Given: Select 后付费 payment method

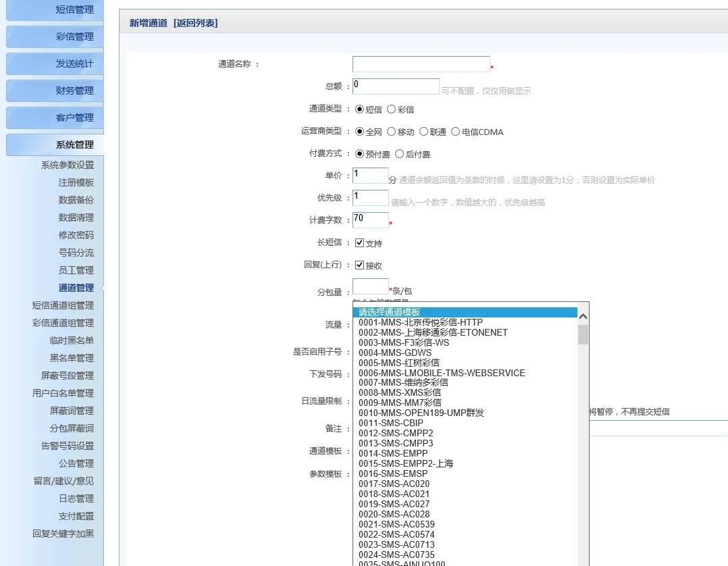Looking at the screenshot, I should (x=399, y=154).
